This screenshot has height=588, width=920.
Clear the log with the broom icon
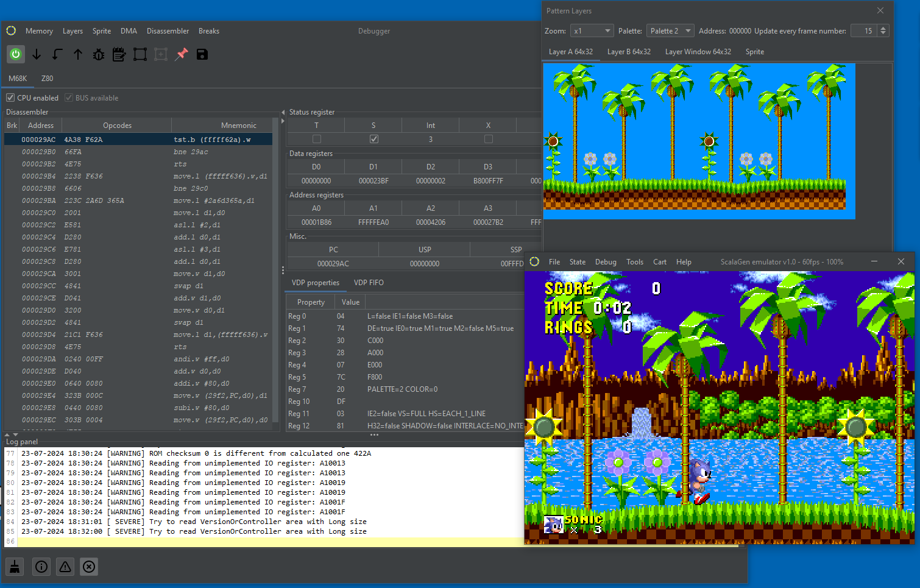(15, 567)
